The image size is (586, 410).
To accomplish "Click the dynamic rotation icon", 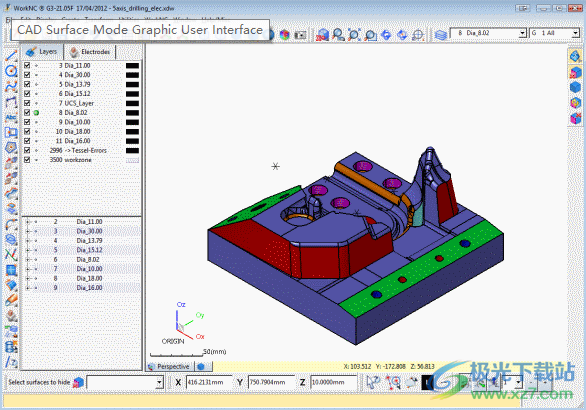I will pos(402,35).
